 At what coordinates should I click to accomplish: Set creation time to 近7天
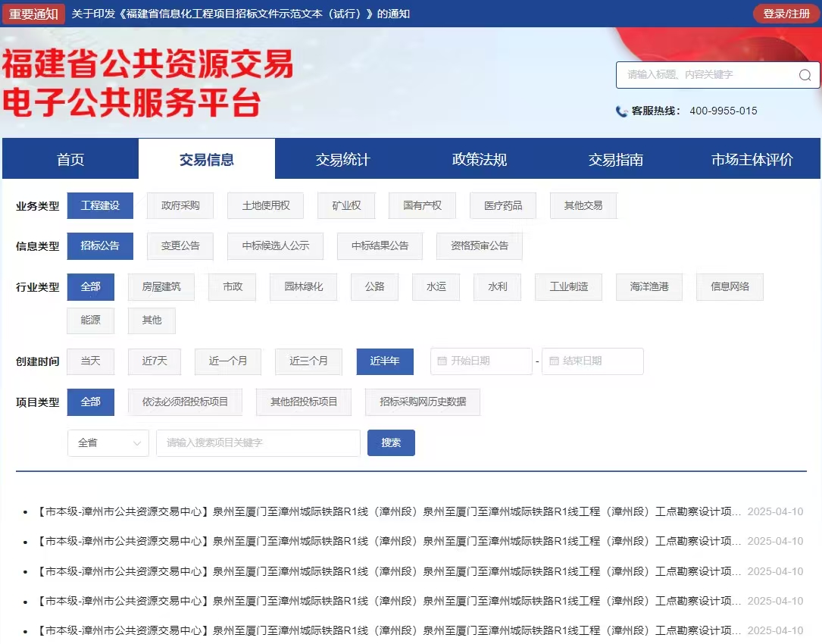pos(155,361)
